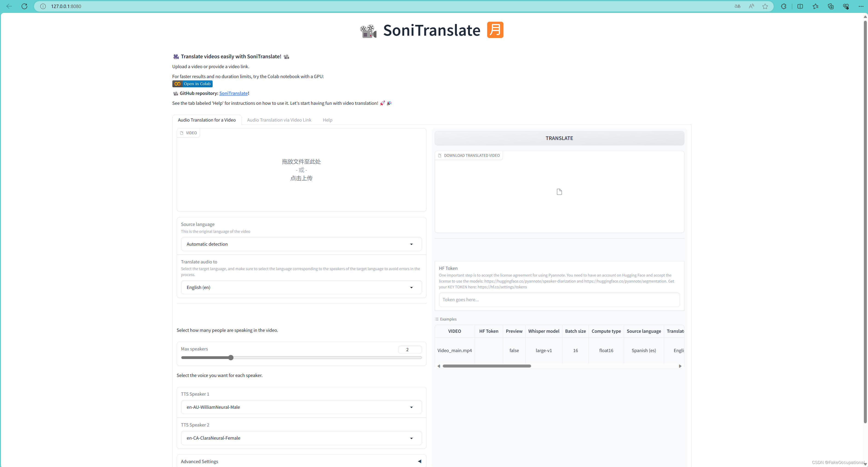Open TTS Speaker 1 voice dropdown

[x=301, y=407]
